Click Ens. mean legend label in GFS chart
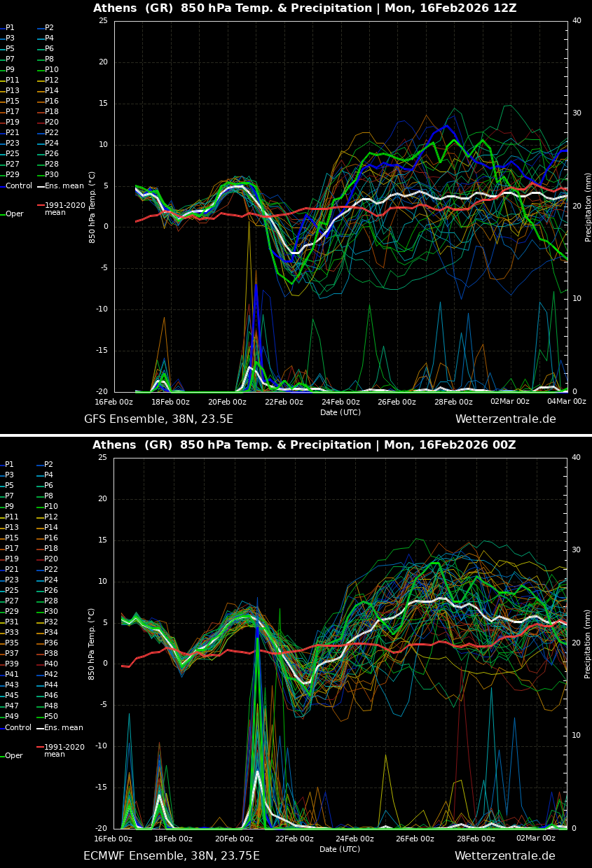The image size is (592, 868). pos(64,186)
